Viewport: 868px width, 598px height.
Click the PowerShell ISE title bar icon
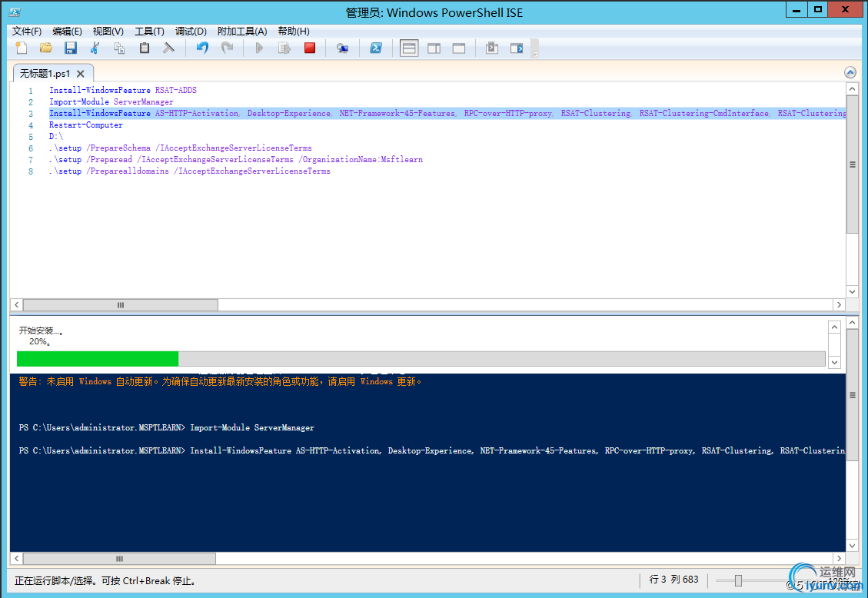15,12
